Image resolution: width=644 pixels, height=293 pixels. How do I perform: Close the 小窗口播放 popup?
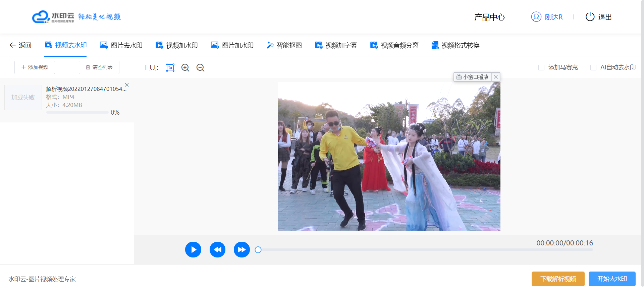tap(496, 77)
